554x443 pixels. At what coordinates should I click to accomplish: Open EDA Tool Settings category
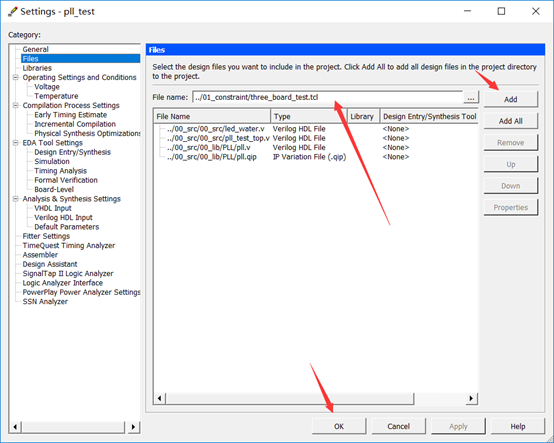point(53,143)
